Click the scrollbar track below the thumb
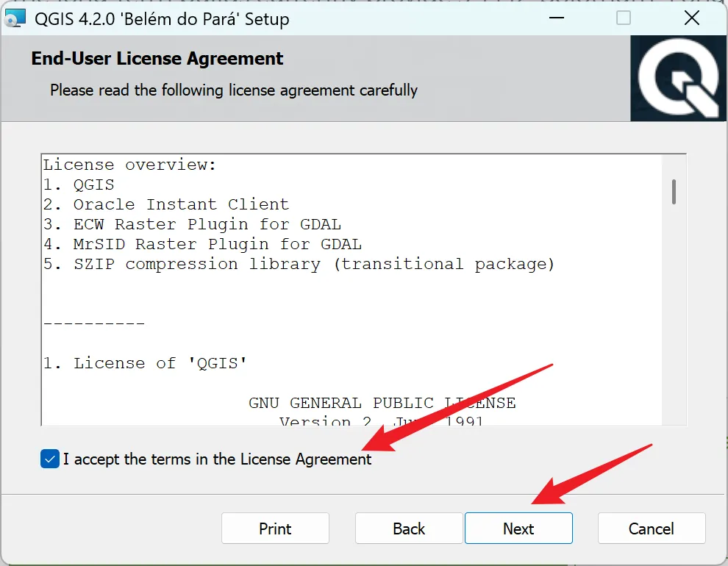The image size is (728, 566). click(674, 315)
